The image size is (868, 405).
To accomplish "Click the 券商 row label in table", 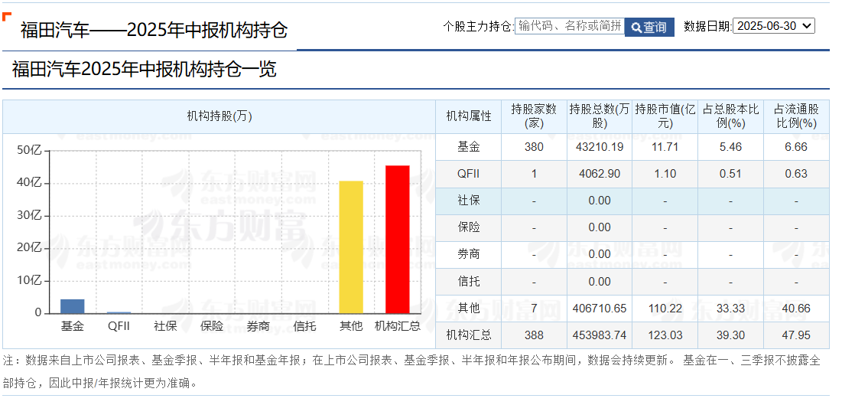I will [468, 254].
